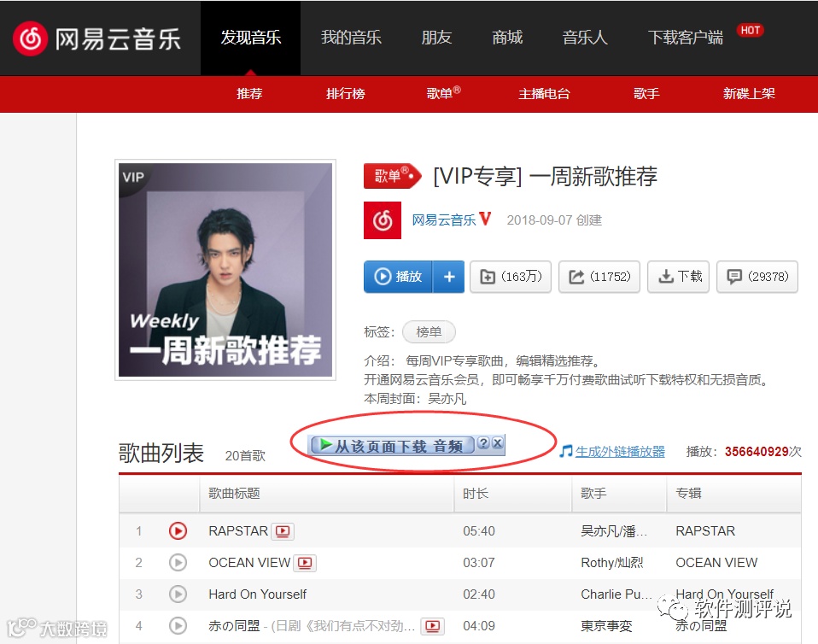Open the MV icon next to RAPSTAR
Viewport: 818px width, 644px height.
click(x=283, y=531)
